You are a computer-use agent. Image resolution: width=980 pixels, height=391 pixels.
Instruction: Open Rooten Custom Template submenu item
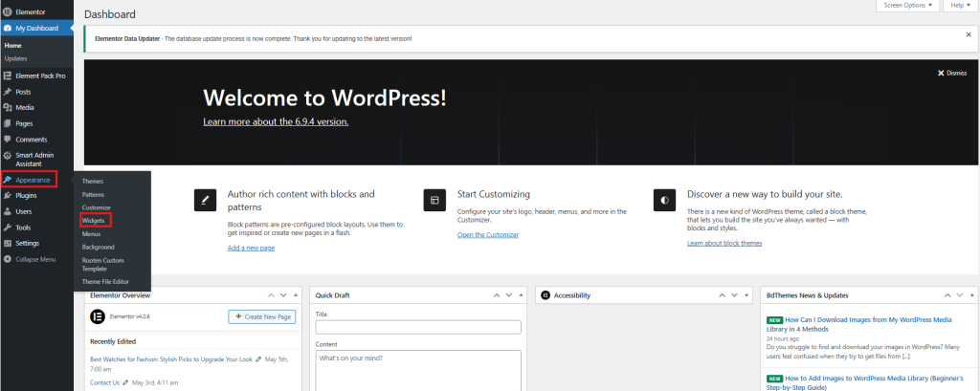pos(103,264)
